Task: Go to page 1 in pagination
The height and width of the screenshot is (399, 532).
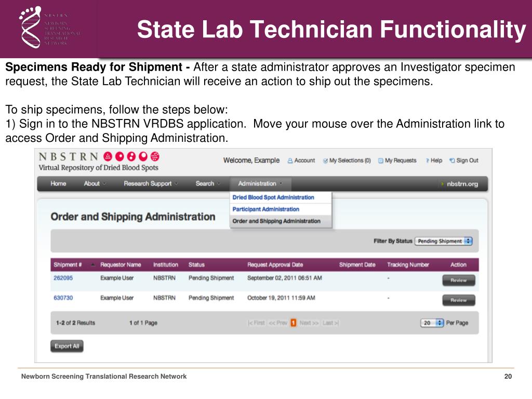Action: [x=293, y=323]
